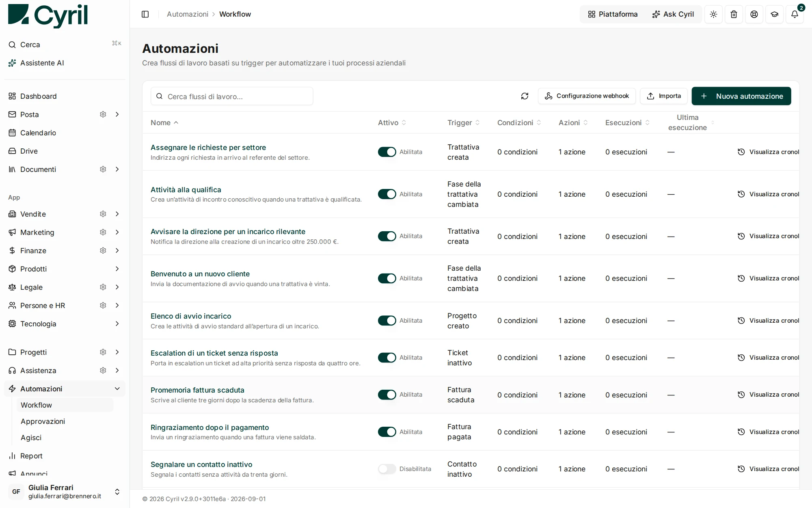
Task: Expand Marketing submenu chevron
Action: click(117, 232)
